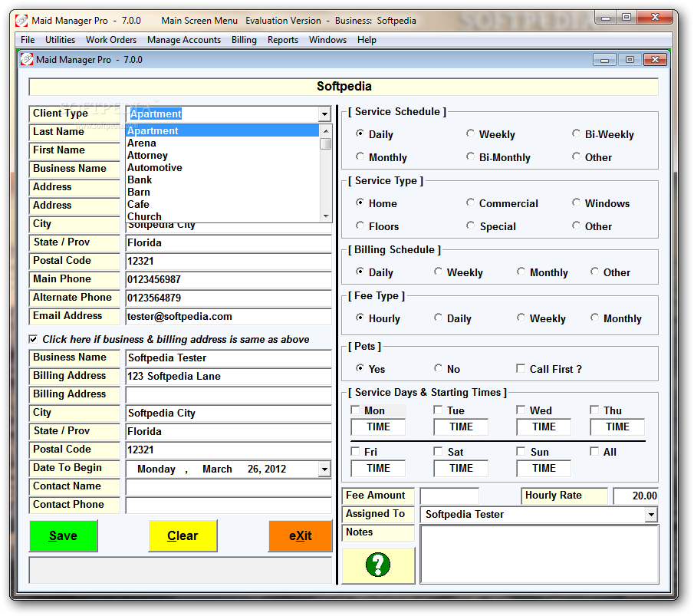This screenshot has width=694, height=616.
Task: Click the Email Address field
Action: [x=229, y=317]
